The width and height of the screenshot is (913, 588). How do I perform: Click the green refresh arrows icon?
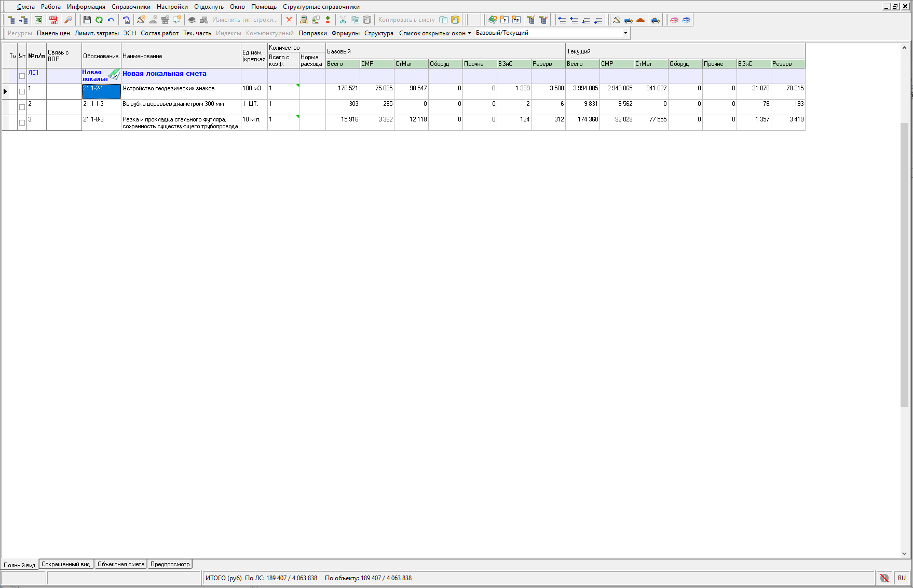point(99,20)
